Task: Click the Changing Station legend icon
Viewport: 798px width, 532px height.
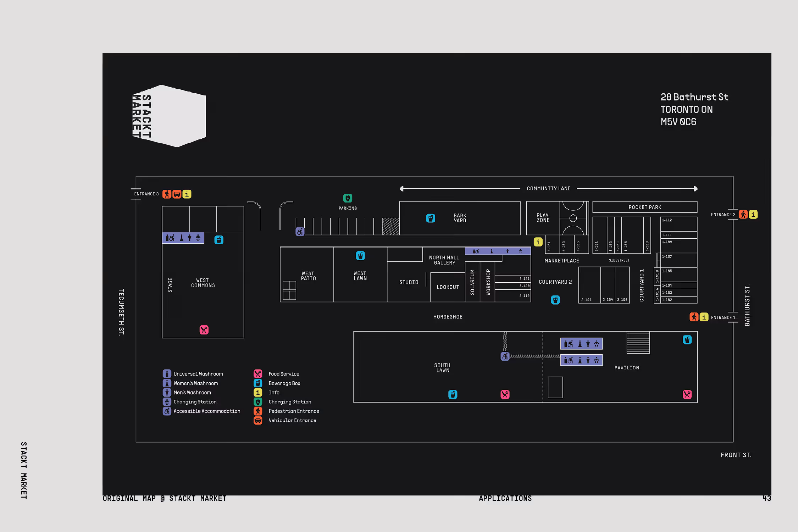Action: [x=167, y=402]
